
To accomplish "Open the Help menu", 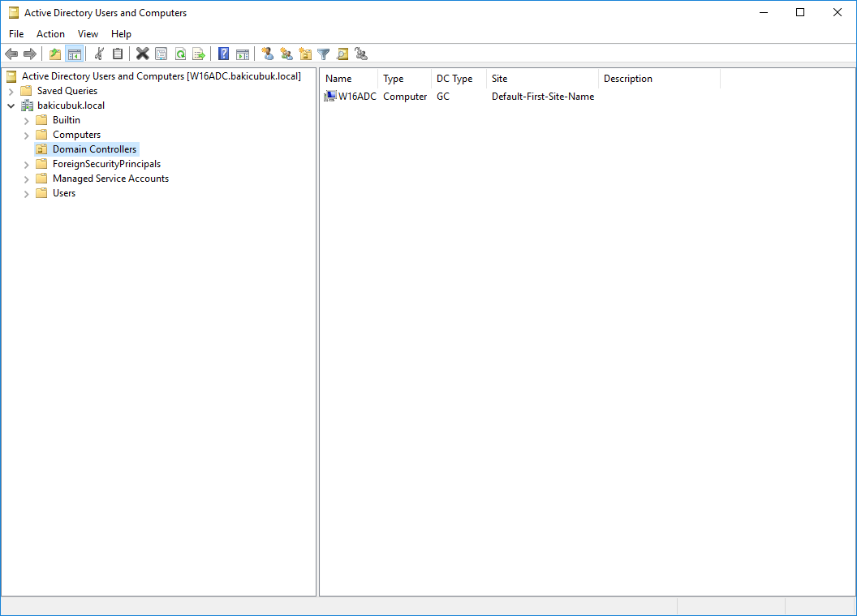I will (121, 34).
